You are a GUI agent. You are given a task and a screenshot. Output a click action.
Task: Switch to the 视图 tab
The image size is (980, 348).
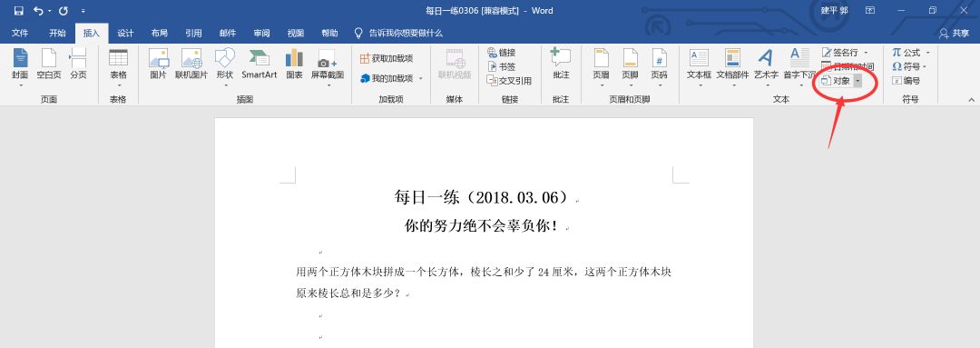point(296,34)
